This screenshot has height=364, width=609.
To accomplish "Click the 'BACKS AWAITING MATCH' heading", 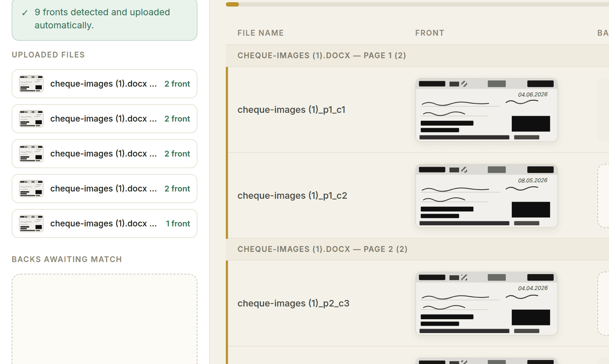I will pos(67,259).
